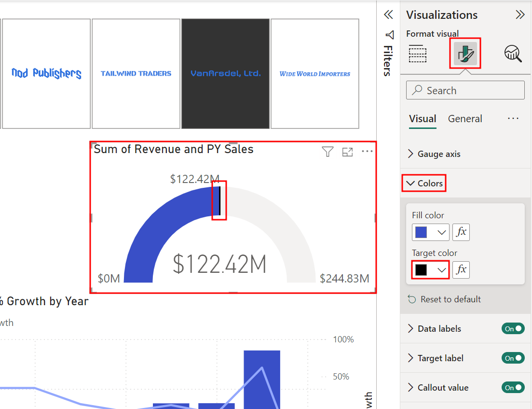Image resolution: width=532 pixels, height=409 pixels.
Task: Select the Tailwind Traders slicer tile
Action: click(x=136, y=74)
